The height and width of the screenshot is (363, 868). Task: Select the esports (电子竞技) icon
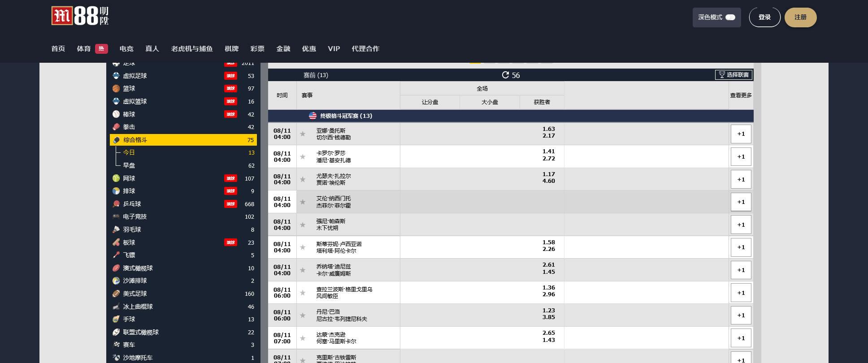[x=116, y=216]
